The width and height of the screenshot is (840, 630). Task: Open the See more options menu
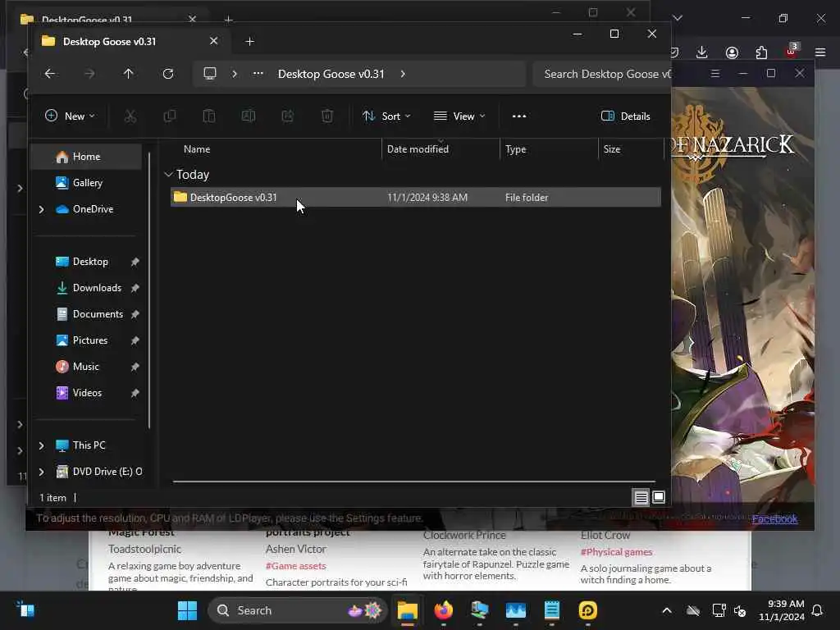pyautogui.click(x=518, y=116)
